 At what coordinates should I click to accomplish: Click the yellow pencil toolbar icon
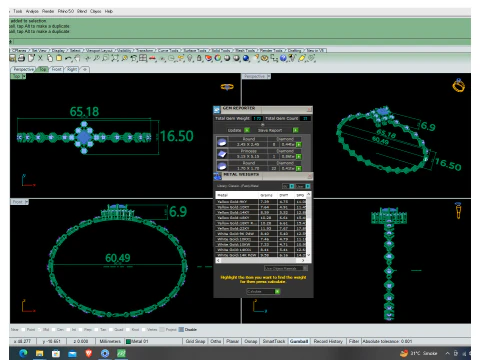(302, 58)
